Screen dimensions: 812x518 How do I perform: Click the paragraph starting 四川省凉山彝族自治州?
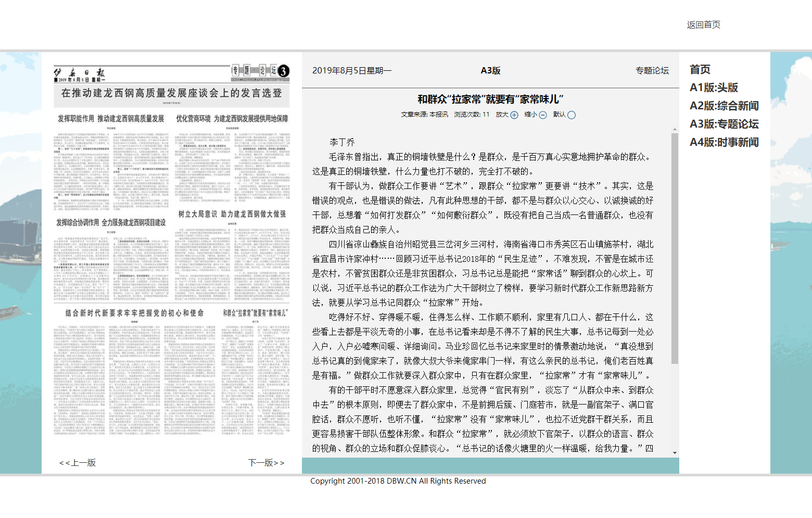pos(483,273)
